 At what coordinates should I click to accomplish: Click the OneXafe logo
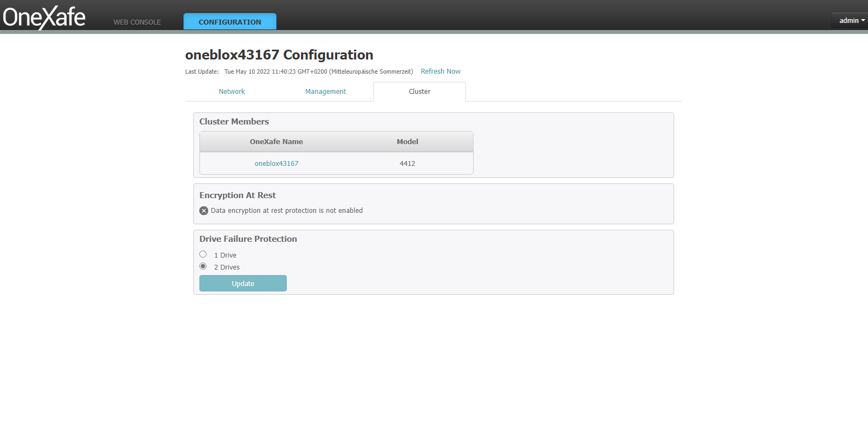[x=44, y=17]
